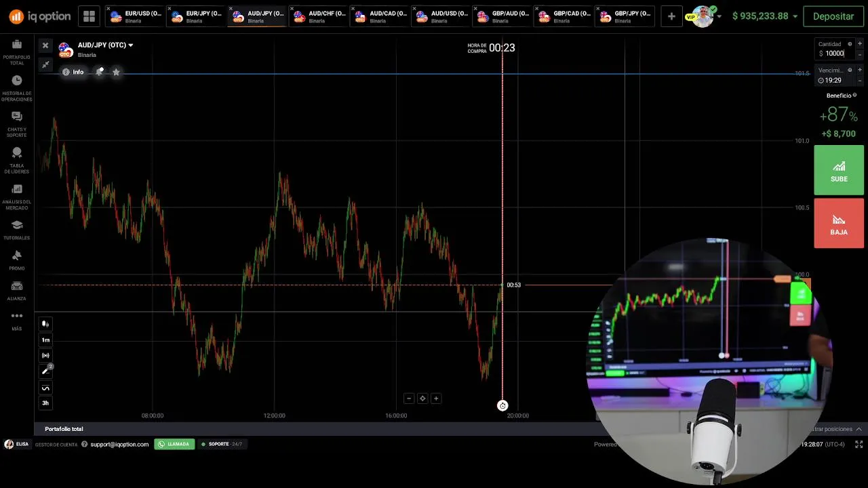Screen dimensions: 868x488
Task: Switch to the GBP/JPY (OTC) tab
Action: [x=625, y=16]
